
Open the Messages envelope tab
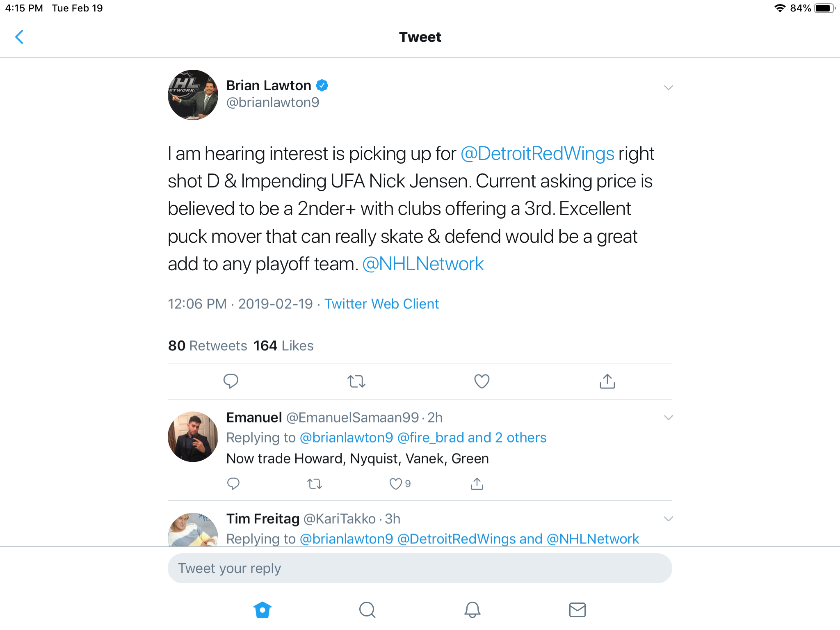tap(577, 610)
